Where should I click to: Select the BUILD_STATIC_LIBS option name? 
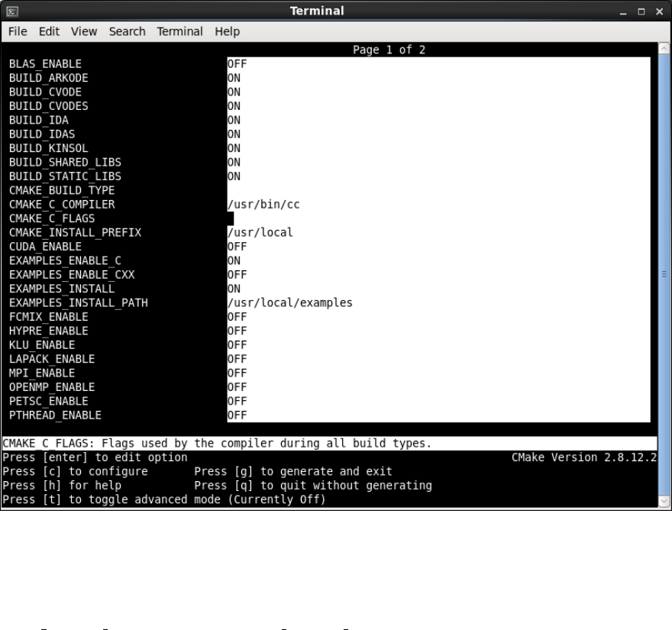coord(65,176)
